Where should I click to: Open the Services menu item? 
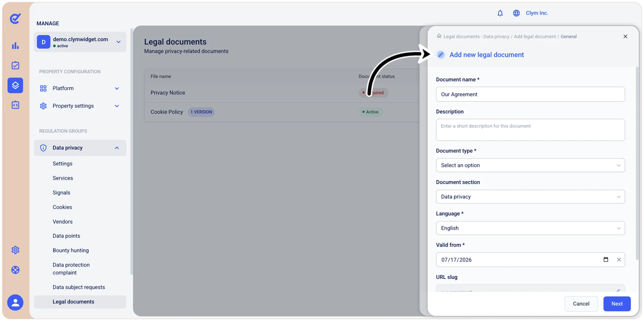point(63,178)
